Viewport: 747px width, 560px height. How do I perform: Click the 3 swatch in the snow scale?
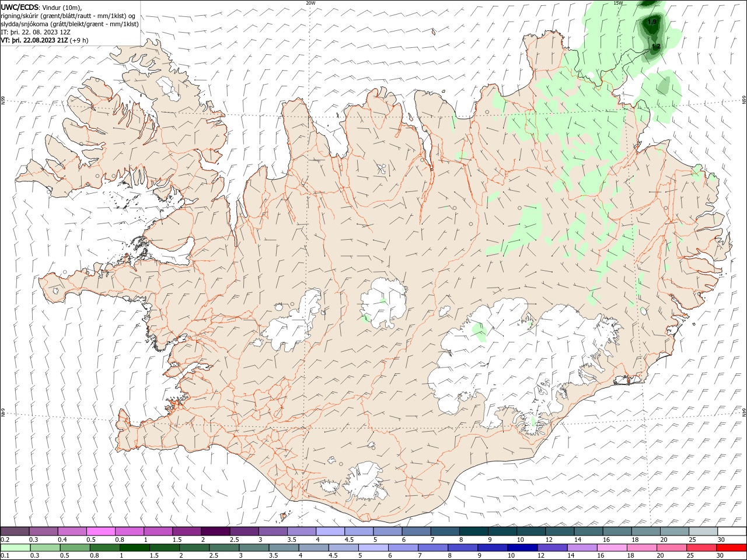[x=273, y=531]
